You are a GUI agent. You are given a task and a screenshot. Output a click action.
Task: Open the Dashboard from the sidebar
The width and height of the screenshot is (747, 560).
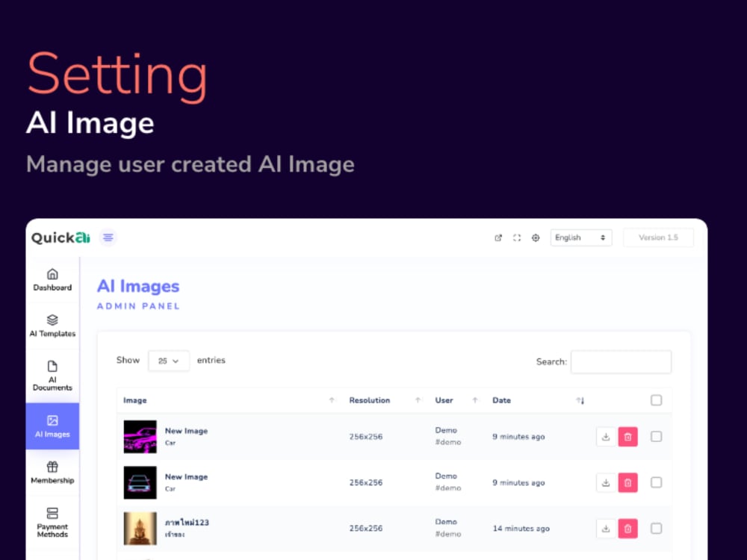point(52,280)
